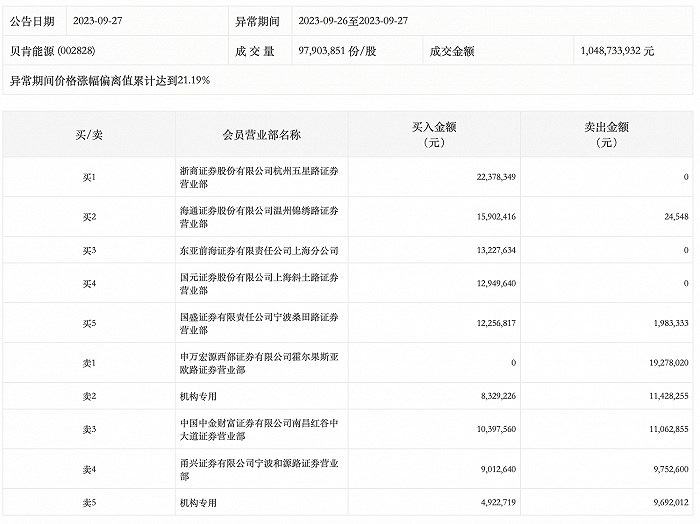
Task: Select sell amount 9,752,600
Action: (x=671, y=469)
